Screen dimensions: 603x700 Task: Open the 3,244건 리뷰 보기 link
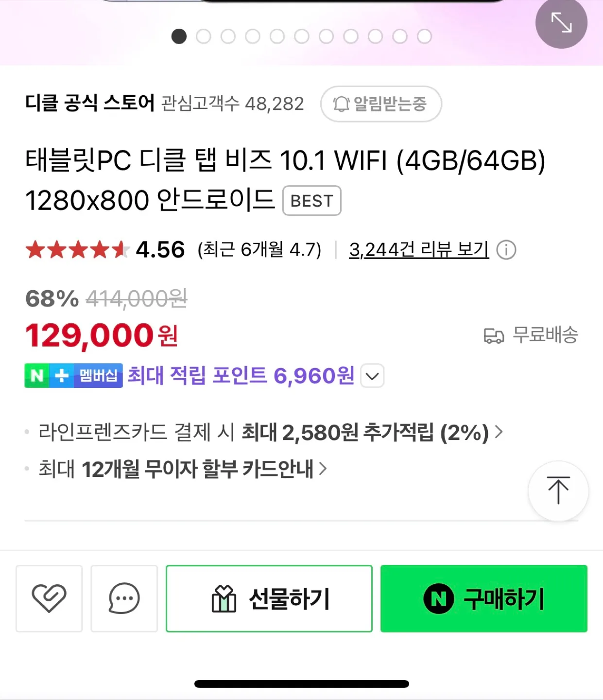click(419, 250)
